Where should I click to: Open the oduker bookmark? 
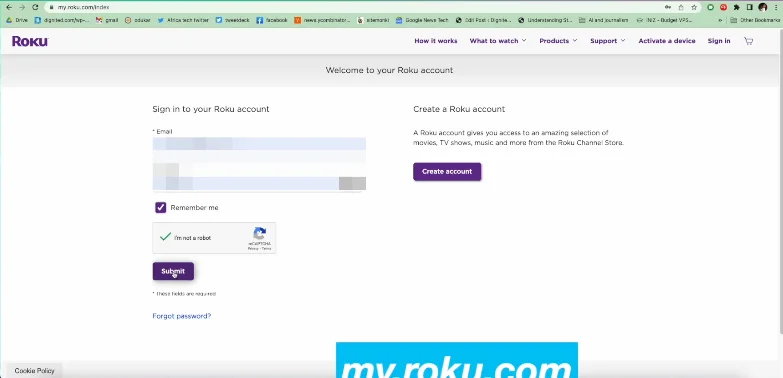tap(137, 20)
